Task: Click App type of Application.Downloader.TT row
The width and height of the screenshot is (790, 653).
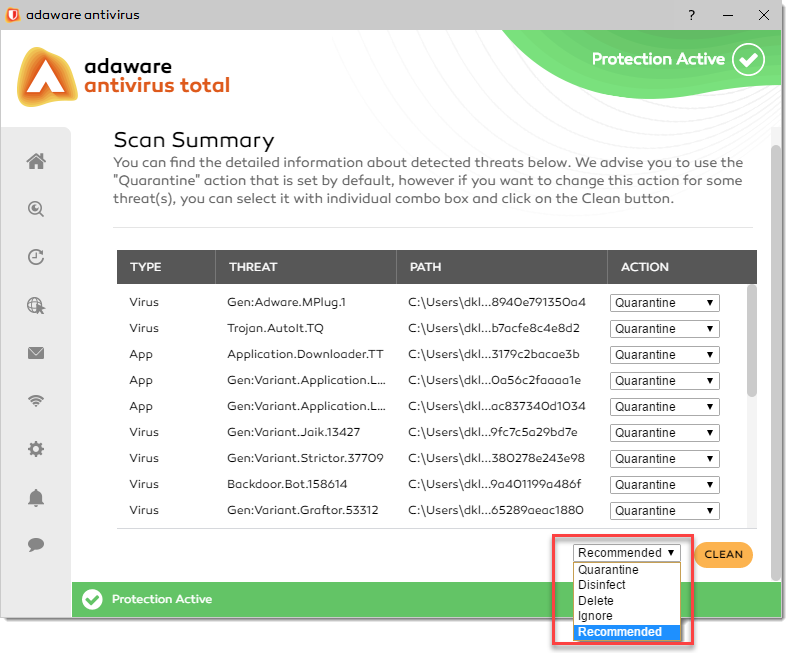Action: coord(141,355)
